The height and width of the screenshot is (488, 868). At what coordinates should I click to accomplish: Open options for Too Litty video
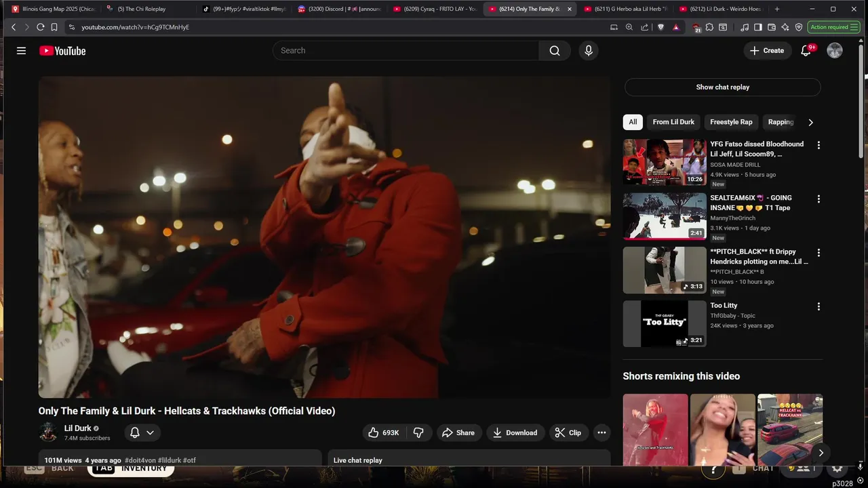point(818,306)
